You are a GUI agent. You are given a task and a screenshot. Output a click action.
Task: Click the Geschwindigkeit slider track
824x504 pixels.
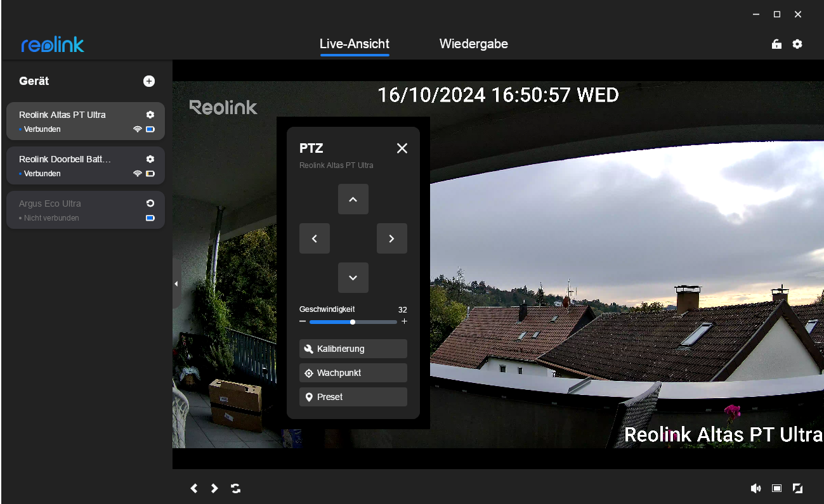click(353, 322)
